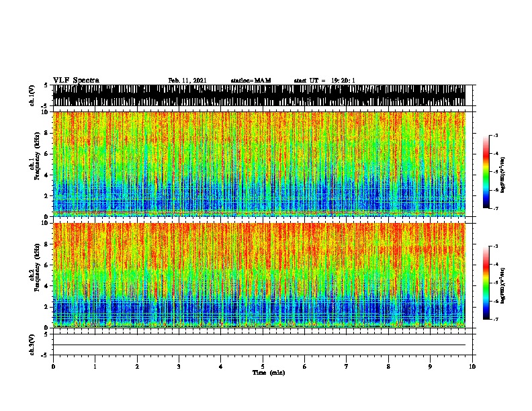Click the ch.1 color scale bar

pyautogui.click(x=486, y=172)
